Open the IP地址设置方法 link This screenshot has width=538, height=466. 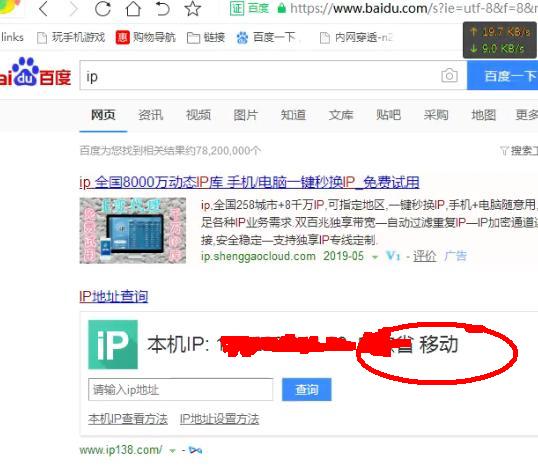[219, 419]
